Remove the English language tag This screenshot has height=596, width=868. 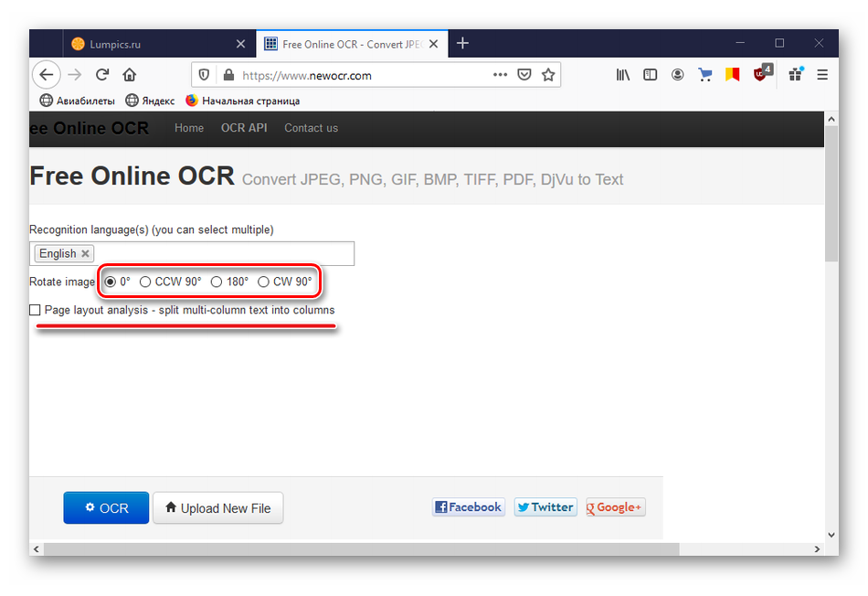tap(85, 254)
